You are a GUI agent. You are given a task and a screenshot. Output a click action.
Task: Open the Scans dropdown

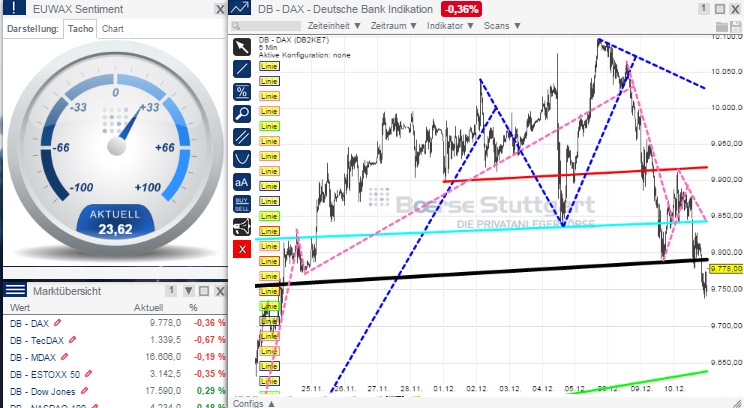(502, 26)
